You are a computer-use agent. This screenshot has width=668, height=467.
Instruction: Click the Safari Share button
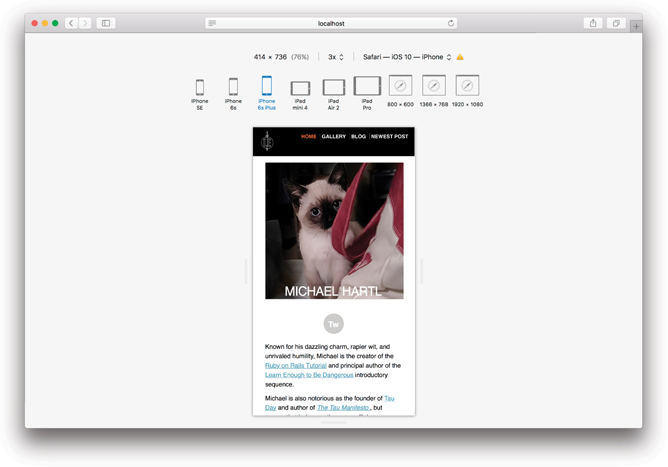click(x=593, y=23)
